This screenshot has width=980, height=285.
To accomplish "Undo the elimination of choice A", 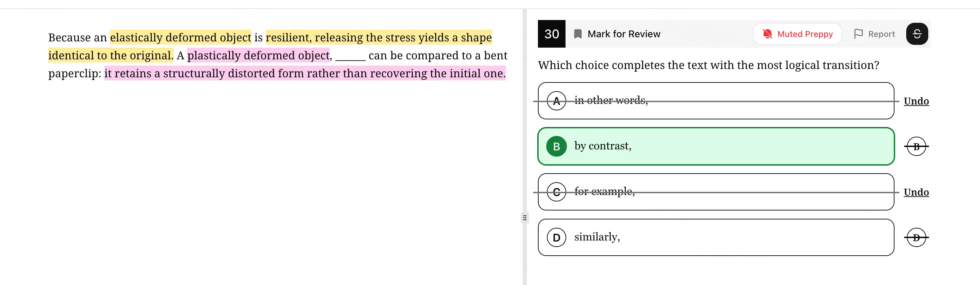I will point(916,101).
